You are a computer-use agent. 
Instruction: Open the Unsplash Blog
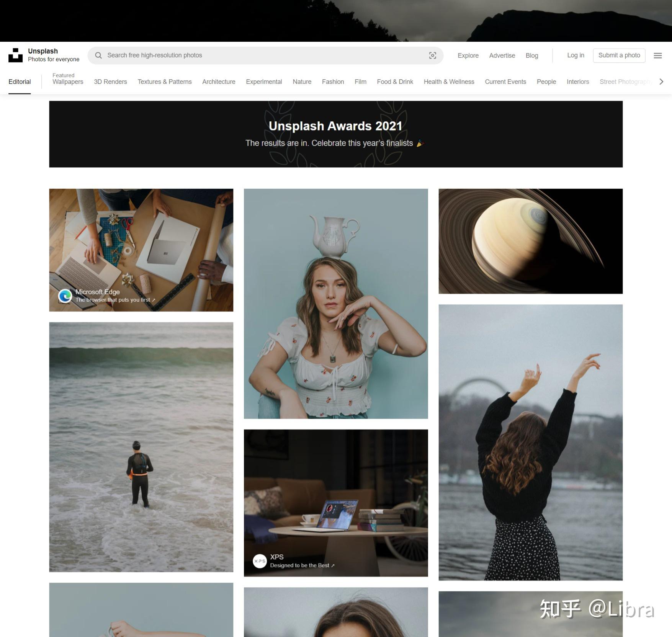pos(532,56)
